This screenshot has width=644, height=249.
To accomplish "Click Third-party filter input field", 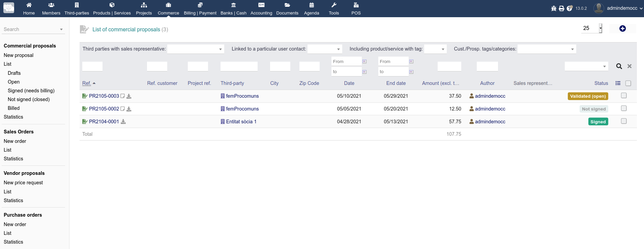I will [239, 66].
